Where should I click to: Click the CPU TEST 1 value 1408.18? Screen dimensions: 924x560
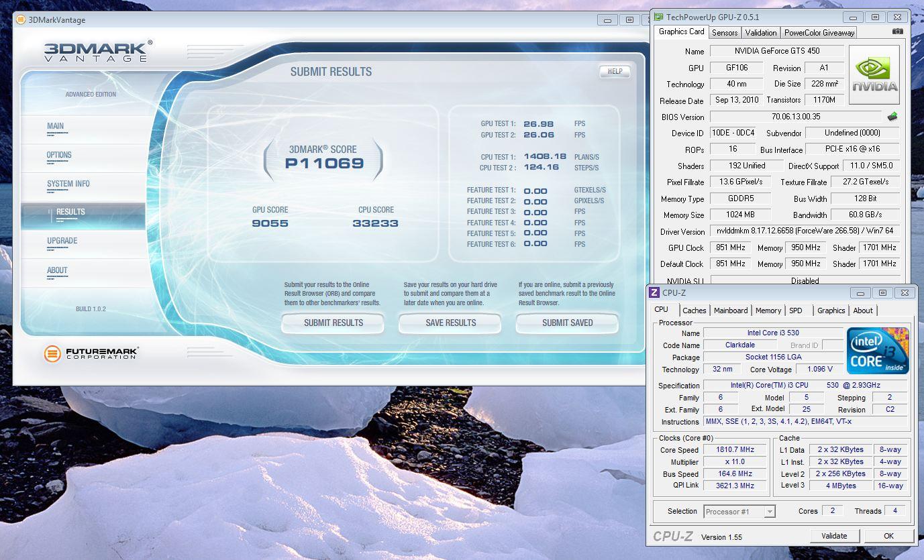(545, 157)
